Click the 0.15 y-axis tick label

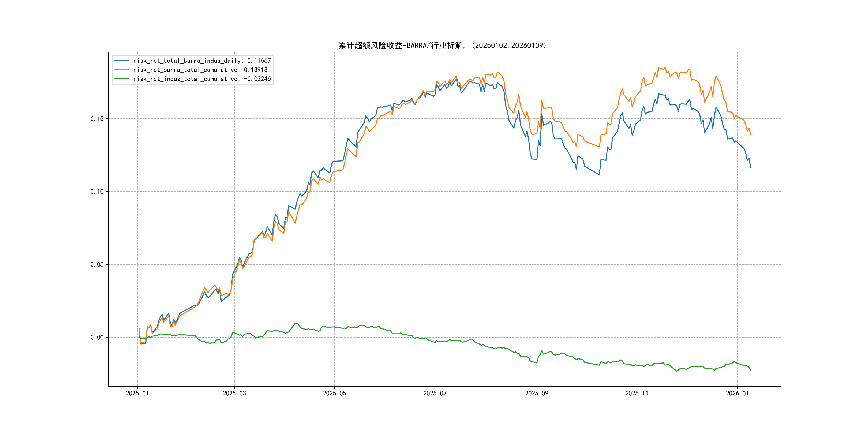(97, 119)
